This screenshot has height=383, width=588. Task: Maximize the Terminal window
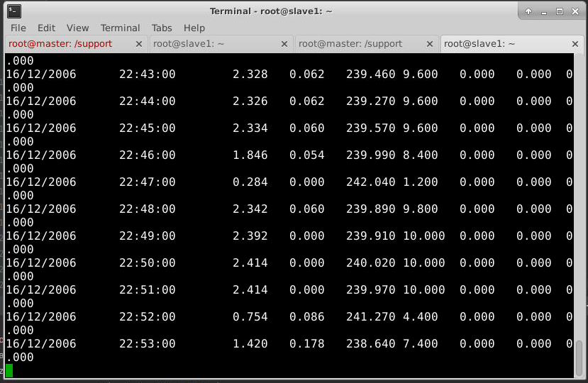click(x=559, y=11)
